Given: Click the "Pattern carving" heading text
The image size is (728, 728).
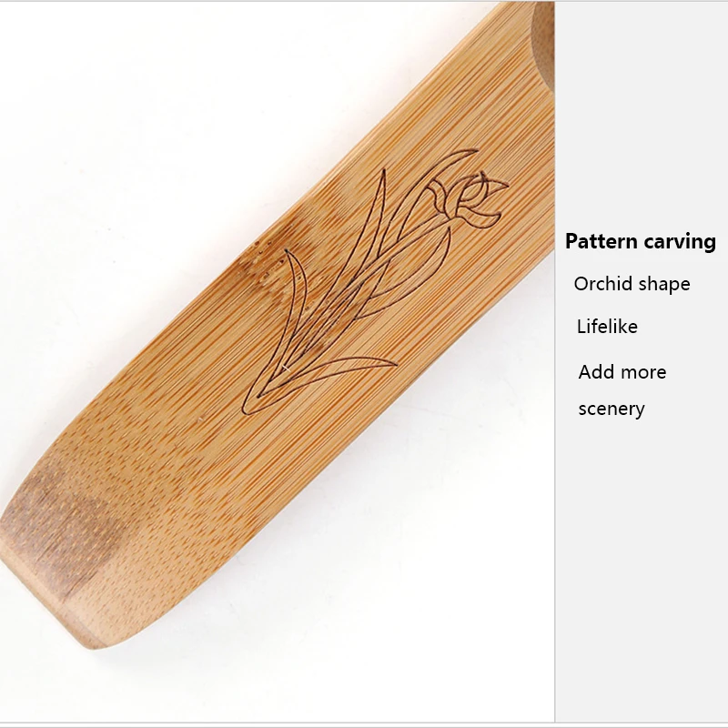Looking at the screenshot, I should [x=641, y=242].
